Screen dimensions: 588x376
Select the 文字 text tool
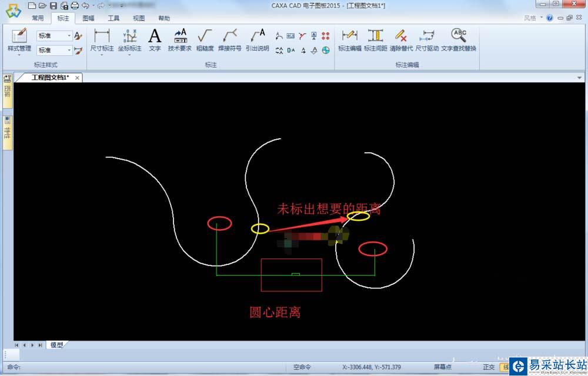pos(155,40)
